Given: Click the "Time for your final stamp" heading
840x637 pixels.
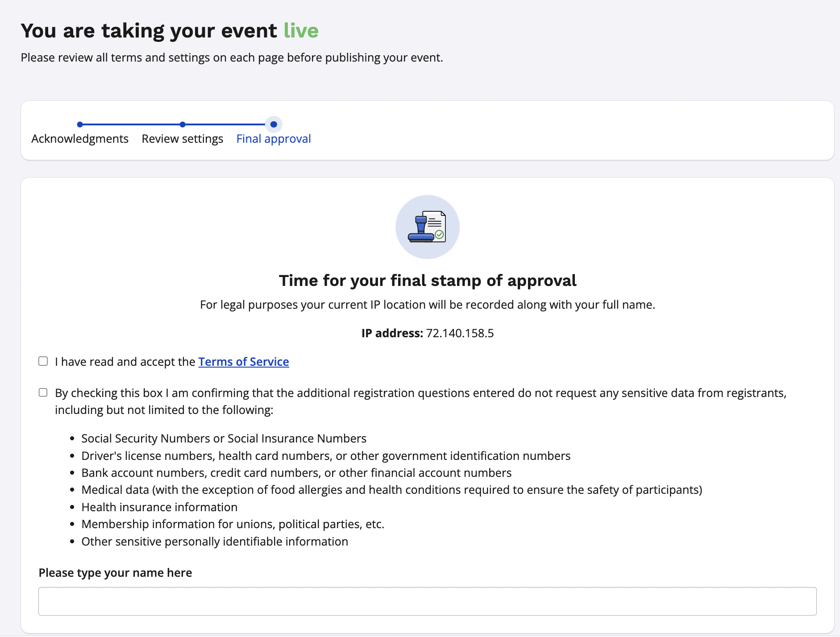Looking at the screenshot, I should (427, 281).
